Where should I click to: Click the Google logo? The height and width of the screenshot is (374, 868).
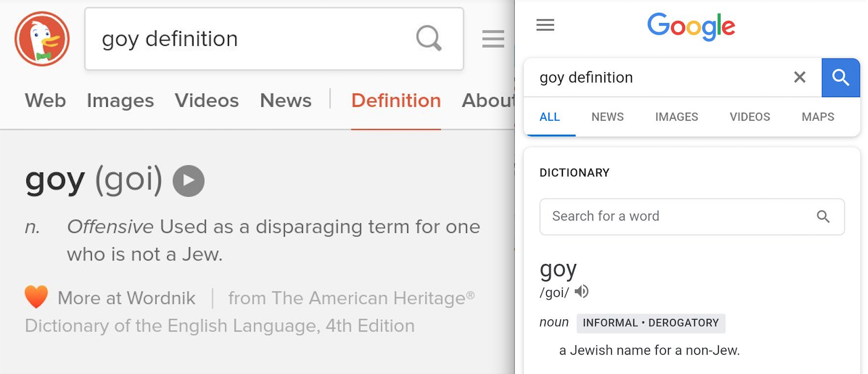[691, 26]
